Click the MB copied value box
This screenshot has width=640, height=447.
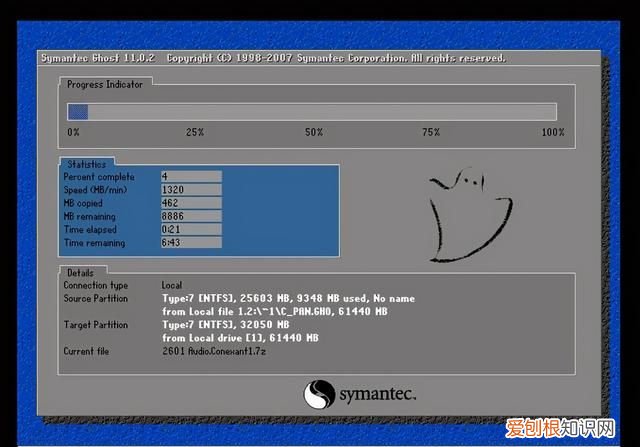(x=190, y=203)
